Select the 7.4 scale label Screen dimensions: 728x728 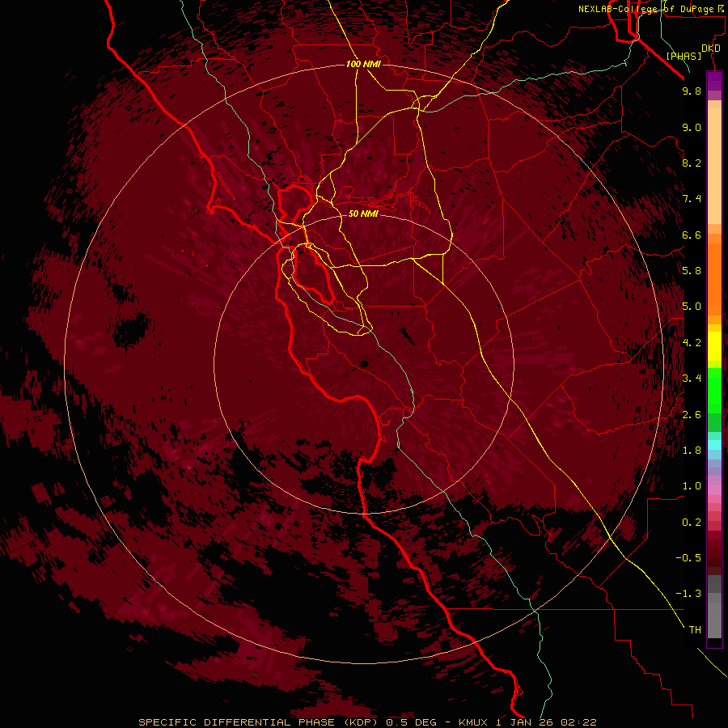(692, 199)
